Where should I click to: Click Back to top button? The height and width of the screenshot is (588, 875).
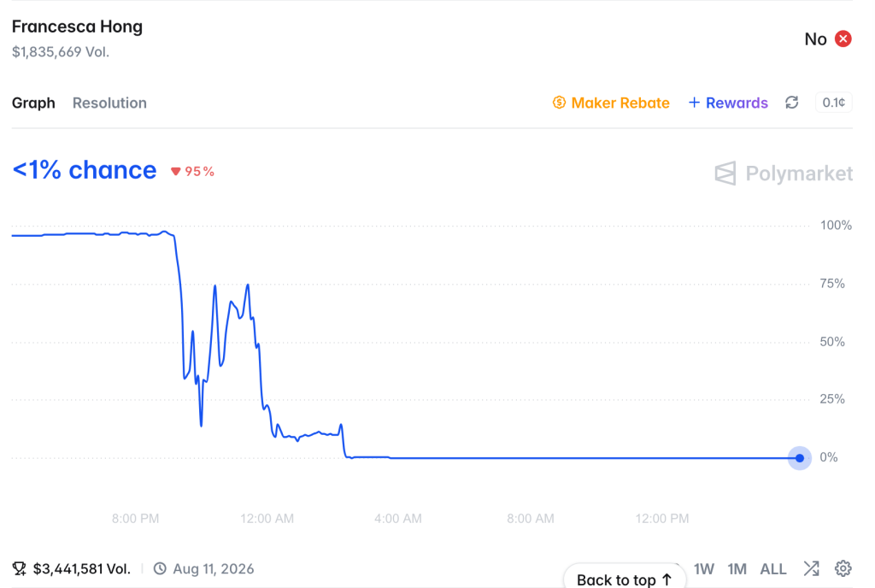[625, 579]
